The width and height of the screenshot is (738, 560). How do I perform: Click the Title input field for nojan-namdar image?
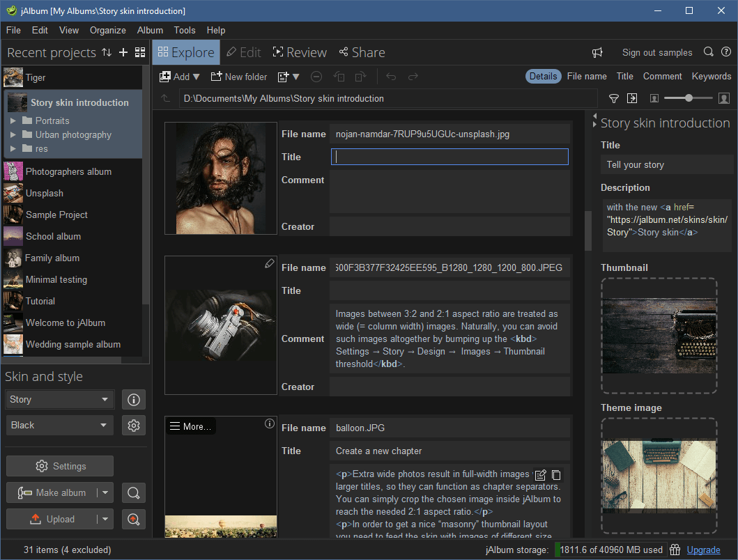coord(449,157)
